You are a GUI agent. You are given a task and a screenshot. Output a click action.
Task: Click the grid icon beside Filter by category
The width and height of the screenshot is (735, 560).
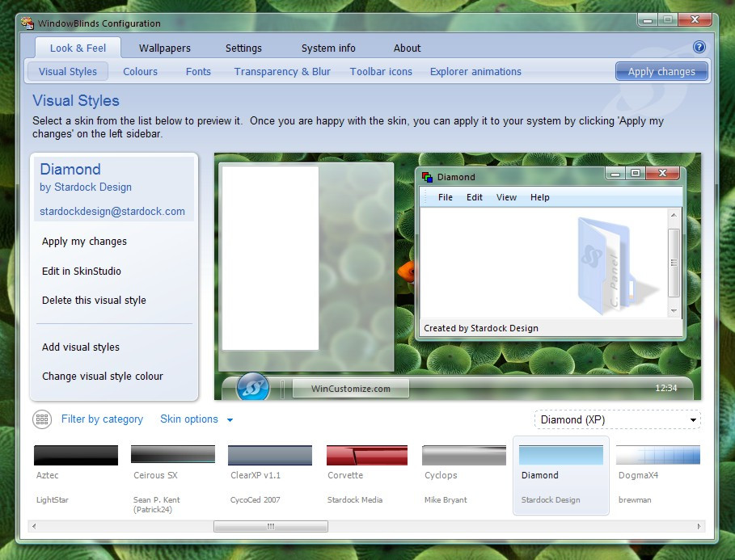[x=42, y=419]
